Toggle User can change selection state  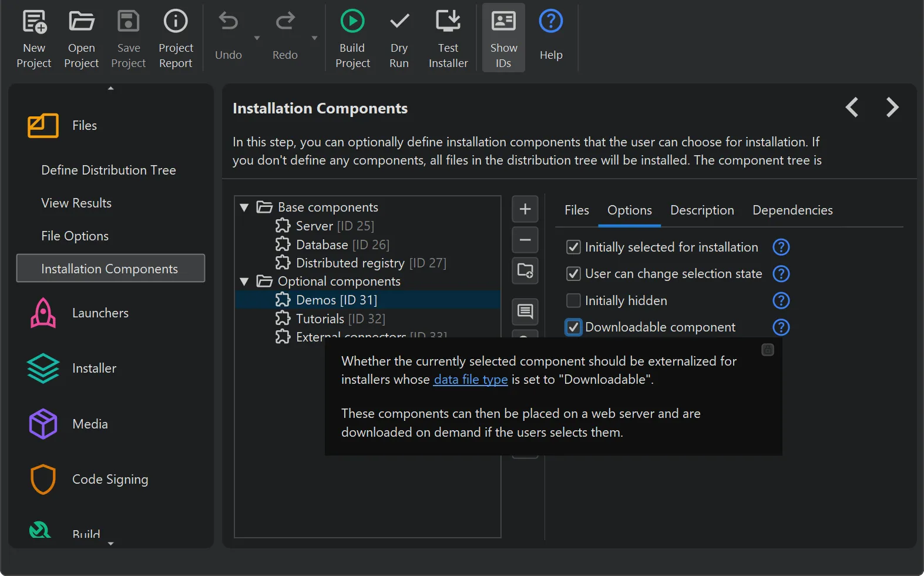573,274
